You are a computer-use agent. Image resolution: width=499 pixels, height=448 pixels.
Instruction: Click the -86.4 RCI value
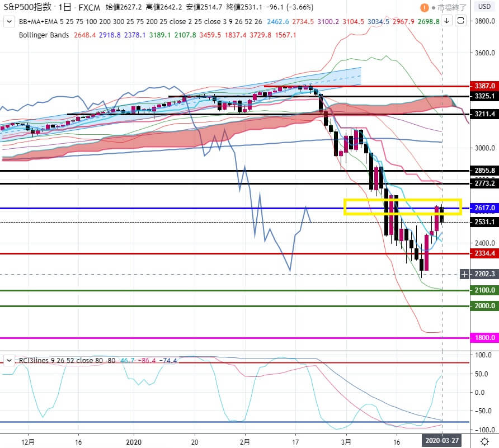148,361
